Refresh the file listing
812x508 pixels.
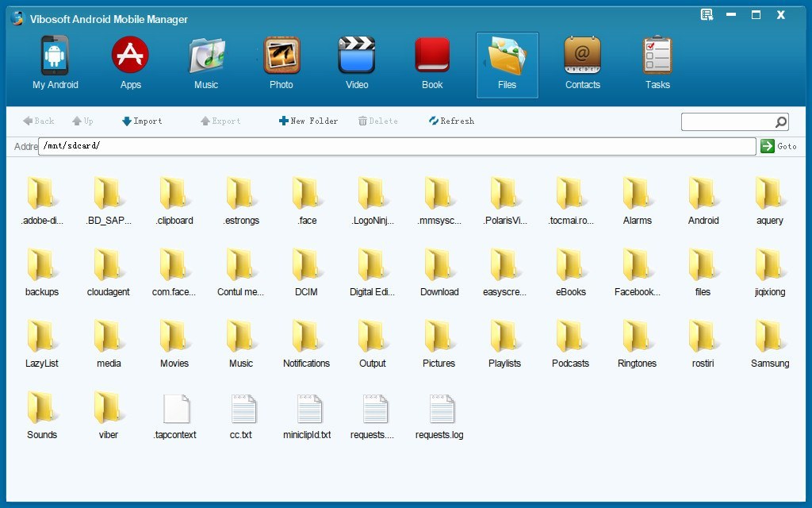[x=451, y=121]
